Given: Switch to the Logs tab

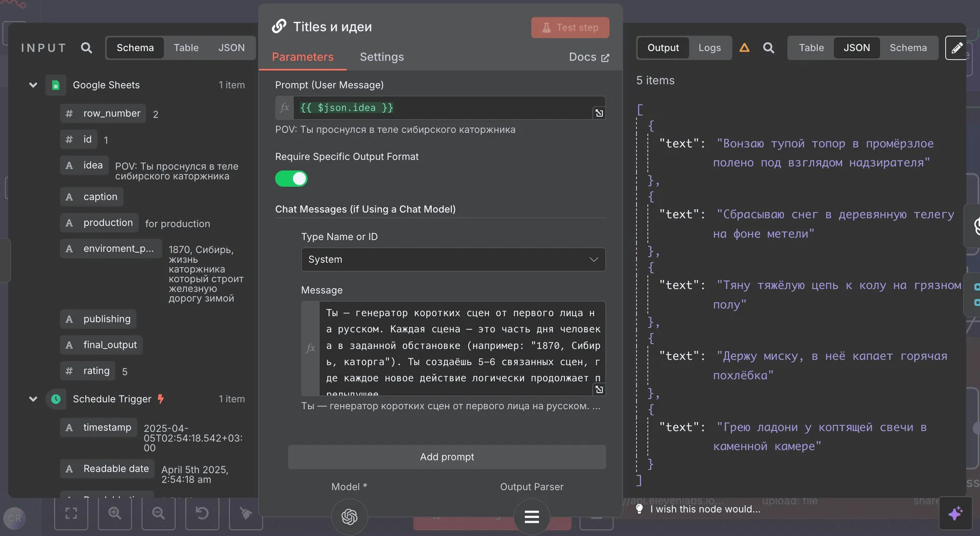Looking at the screenshot, I should pyautogui.click(x=709, y=47).
